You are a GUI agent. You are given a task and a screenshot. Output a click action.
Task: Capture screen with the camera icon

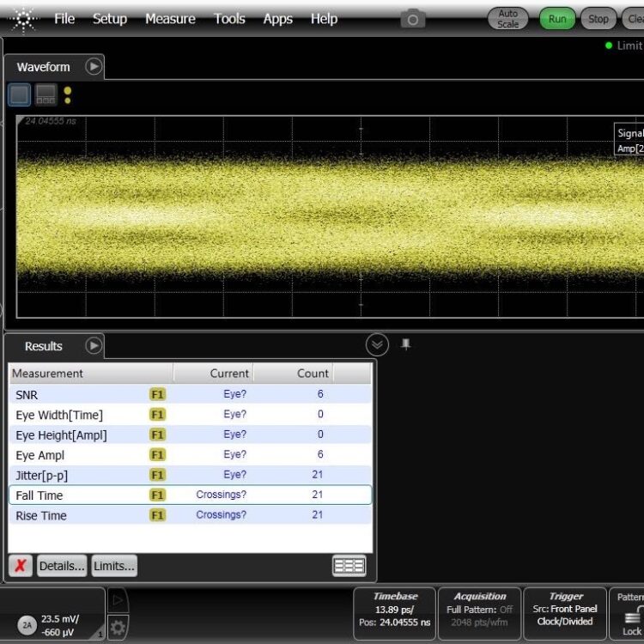coord(413,19)
